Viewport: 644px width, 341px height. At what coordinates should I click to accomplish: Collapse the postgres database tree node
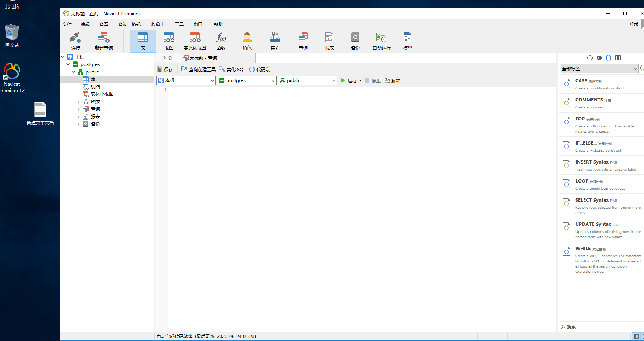68,64
